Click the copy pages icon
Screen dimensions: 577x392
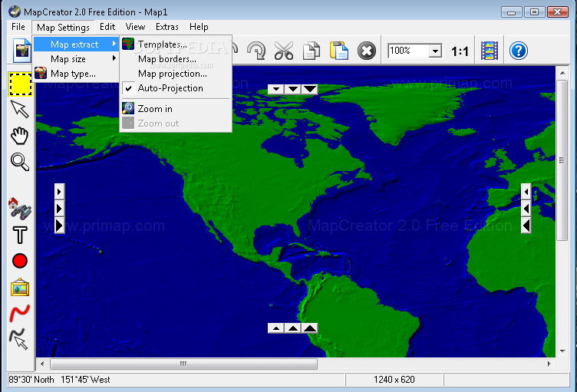pos(312,51)
